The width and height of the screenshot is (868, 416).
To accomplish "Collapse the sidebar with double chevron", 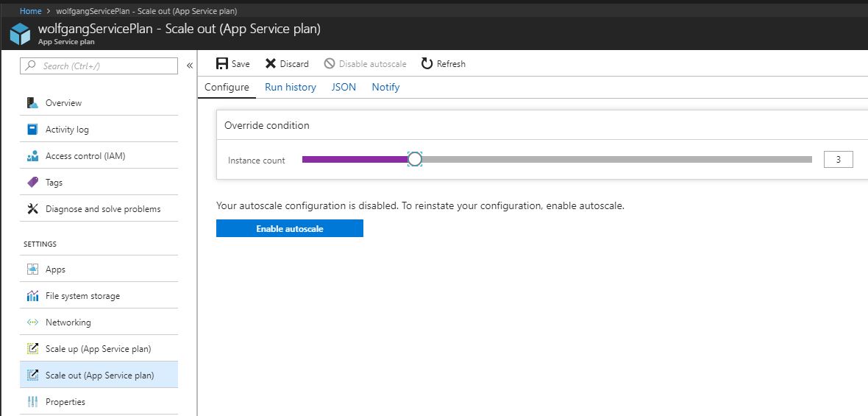I will 189,66.
